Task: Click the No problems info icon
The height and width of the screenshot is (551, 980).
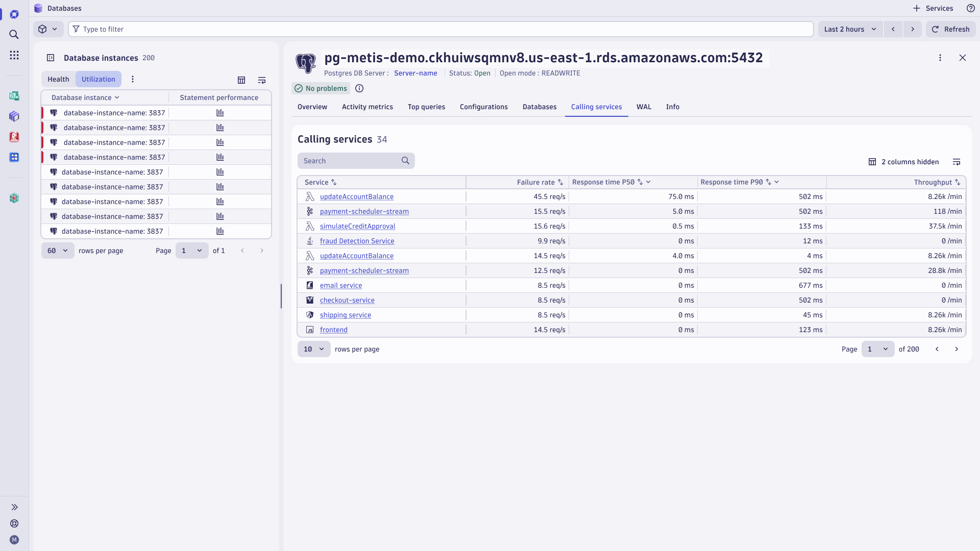Action: [359, 88]
